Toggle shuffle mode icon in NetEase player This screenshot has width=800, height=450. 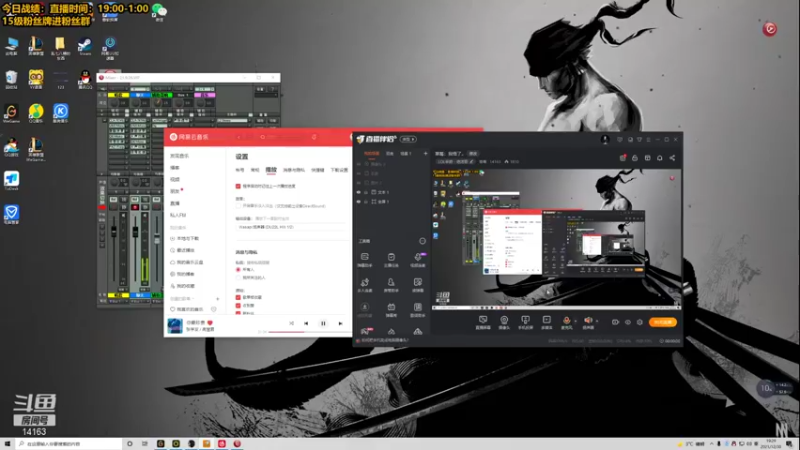291,323
